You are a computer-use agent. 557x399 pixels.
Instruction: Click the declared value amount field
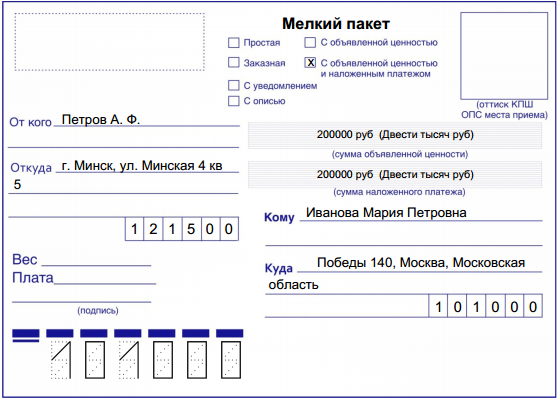click(395, 135)
